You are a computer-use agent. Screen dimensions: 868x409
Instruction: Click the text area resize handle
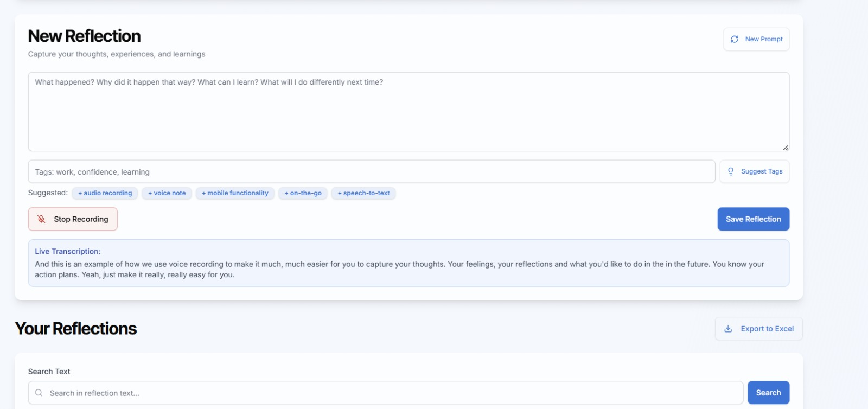pos(786,148)
